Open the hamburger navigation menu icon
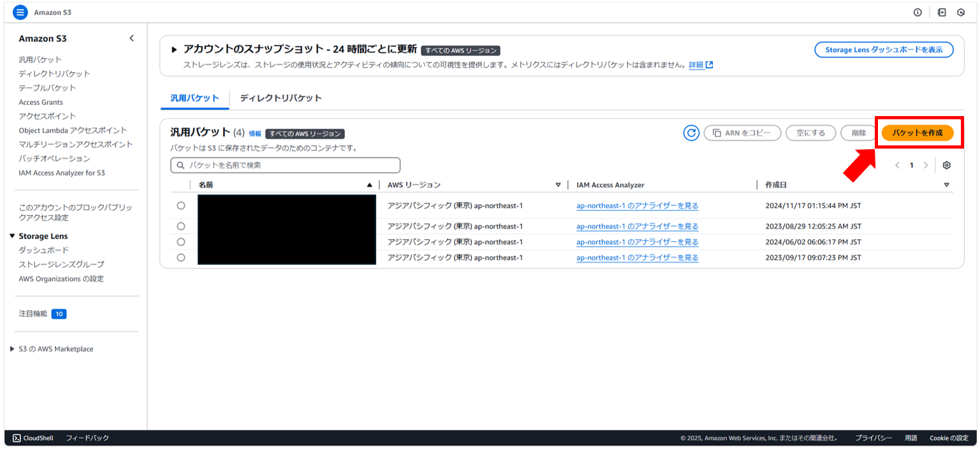This screenshot has height=449, width=980. [x=20, y=12]
